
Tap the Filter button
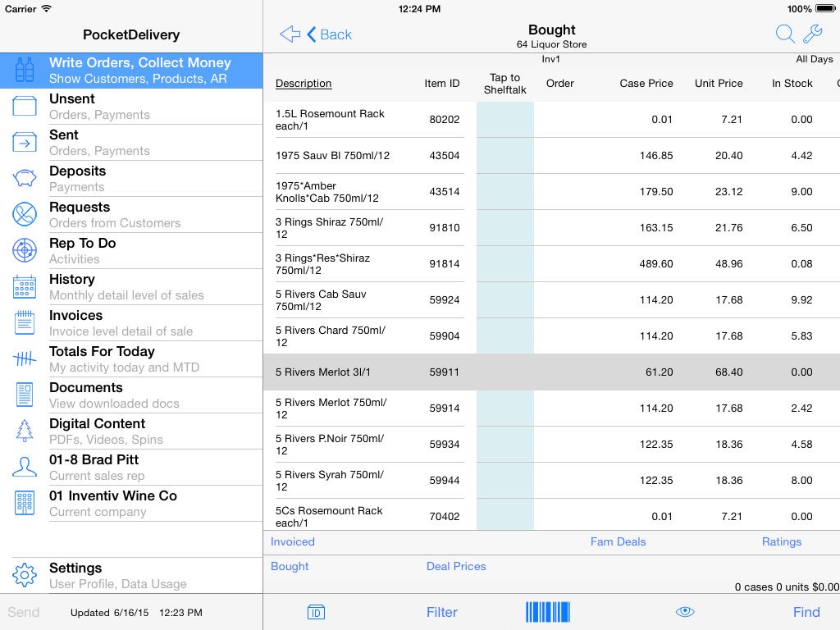point(442,612)
